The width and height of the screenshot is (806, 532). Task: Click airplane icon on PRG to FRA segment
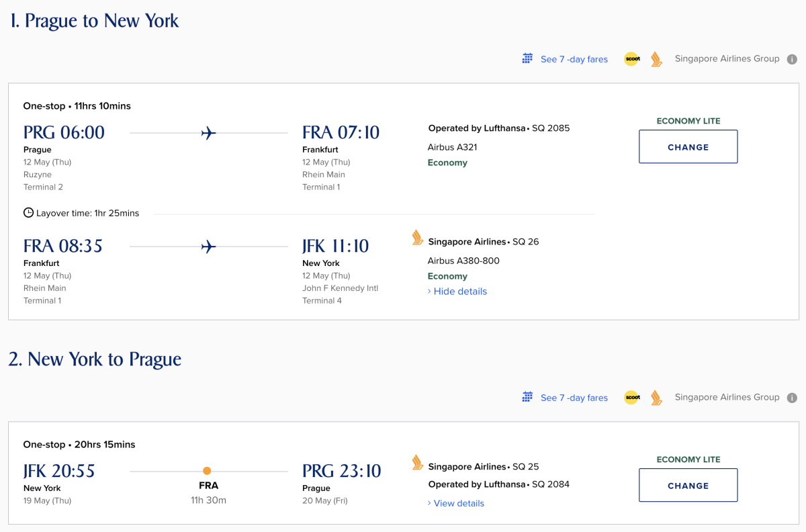point(208,133)
